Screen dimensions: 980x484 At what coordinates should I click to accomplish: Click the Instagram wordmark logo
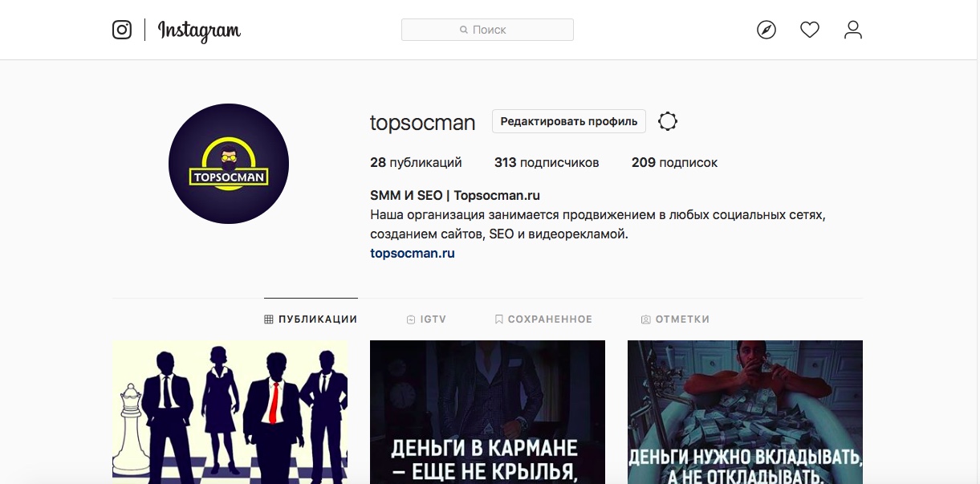click(x=199, y=31)
